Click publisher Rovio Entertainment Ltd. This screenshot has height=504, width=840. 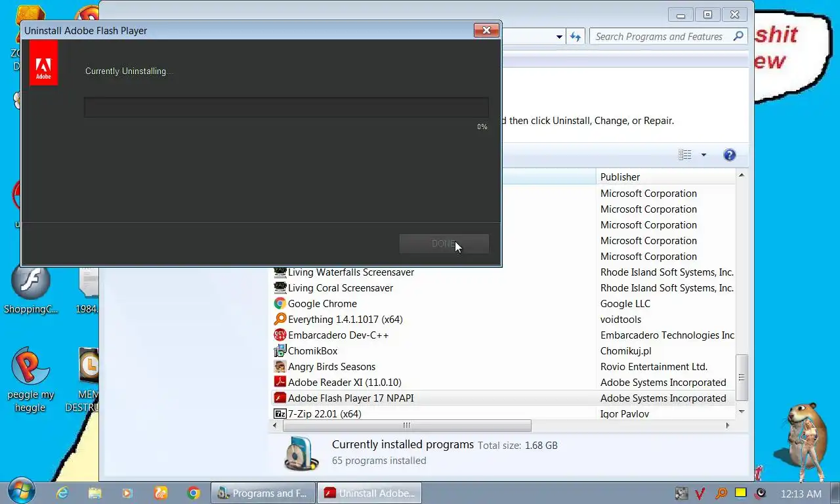click(654, 366)
